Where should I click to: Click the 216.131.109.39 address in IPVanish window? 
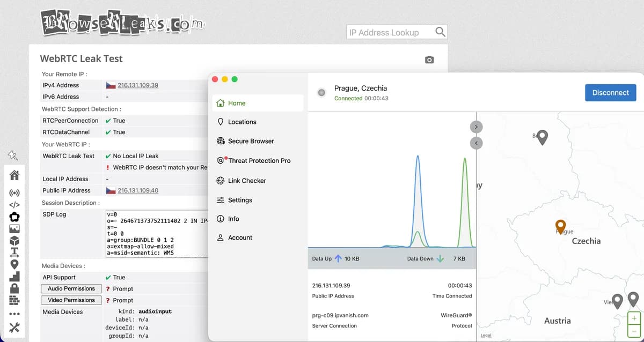(x=331, y=286)
